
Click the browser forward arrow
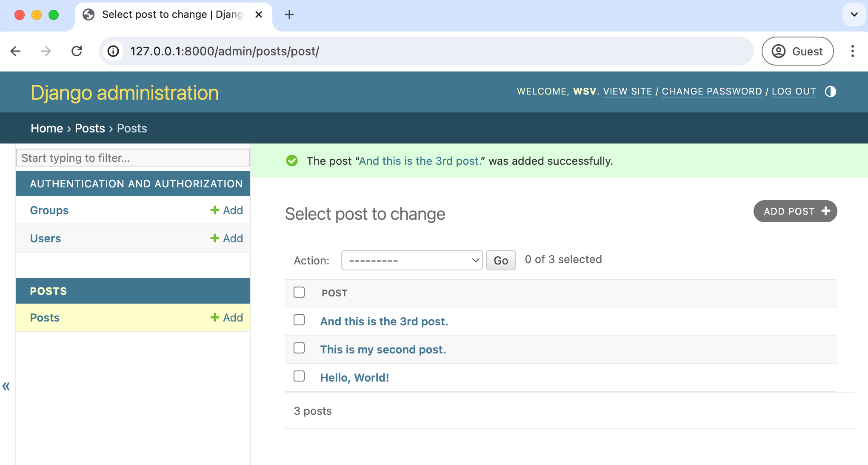pyautogui.click(x=46, y=51)
